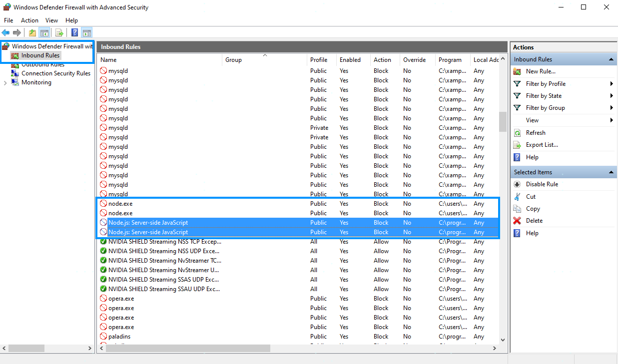Click the Export List toolbar icon
Screen dimensions: 618x364
coord(59,33)
